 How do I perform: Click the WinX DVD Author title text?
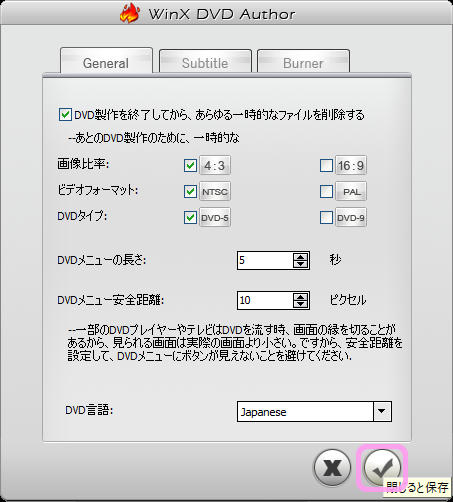(x=222, y=14)
